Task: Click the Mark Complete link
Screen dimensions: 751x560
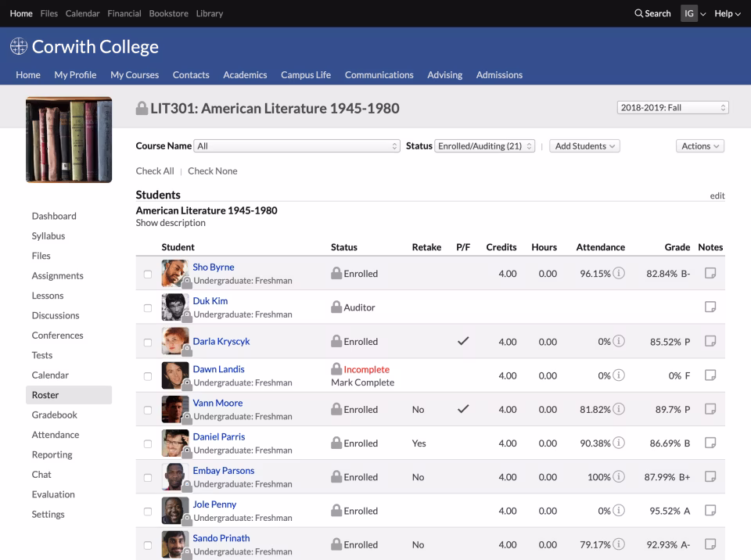Action: (x=362, y=382)
